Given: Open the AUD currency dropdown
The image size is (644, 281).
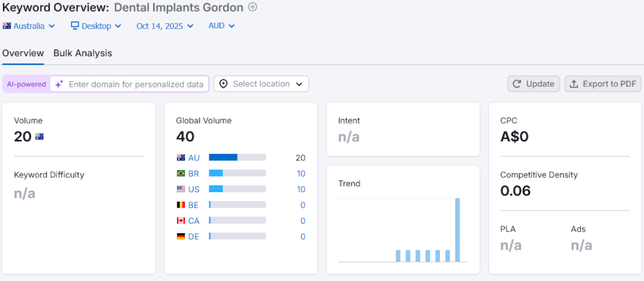Looking at the screenshot, I should pos(222,26).
